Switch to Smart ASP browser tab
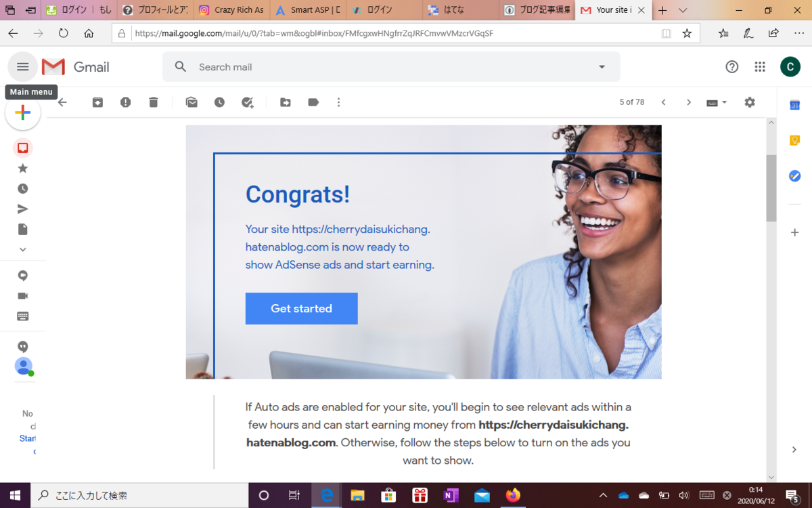The image size is (812, 508). (309, 10)
